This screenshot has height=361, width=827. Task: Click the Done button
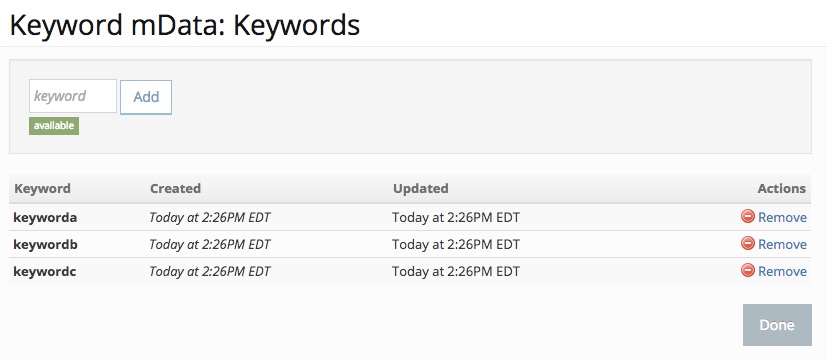point(777,325)
